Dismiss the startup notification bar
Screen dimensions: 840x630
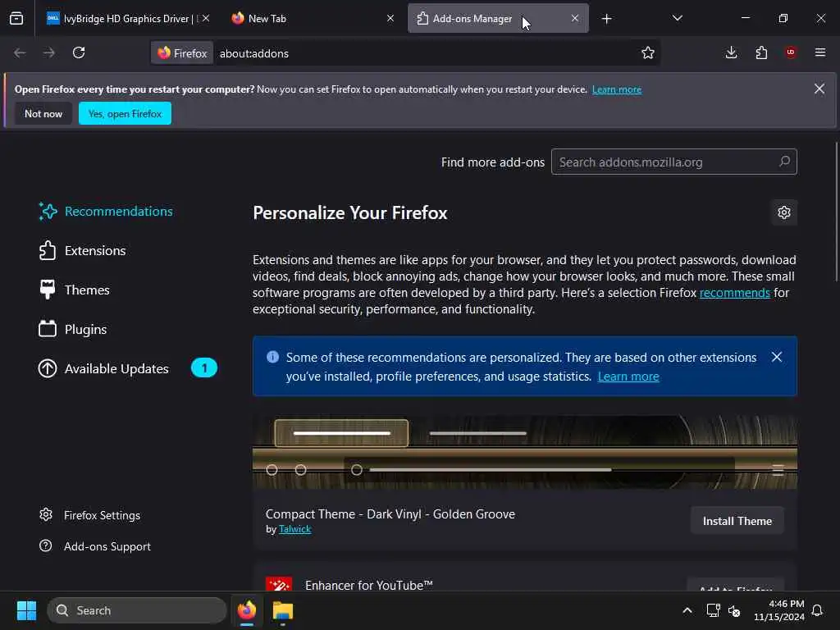pyautogui.click(x=819, y=89)
